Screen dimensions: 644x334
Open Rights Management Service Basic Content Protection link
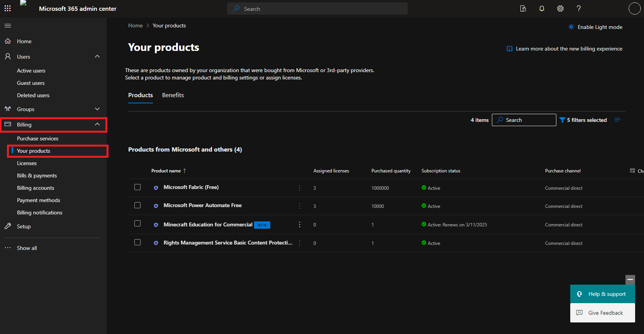tap(228, 243)
